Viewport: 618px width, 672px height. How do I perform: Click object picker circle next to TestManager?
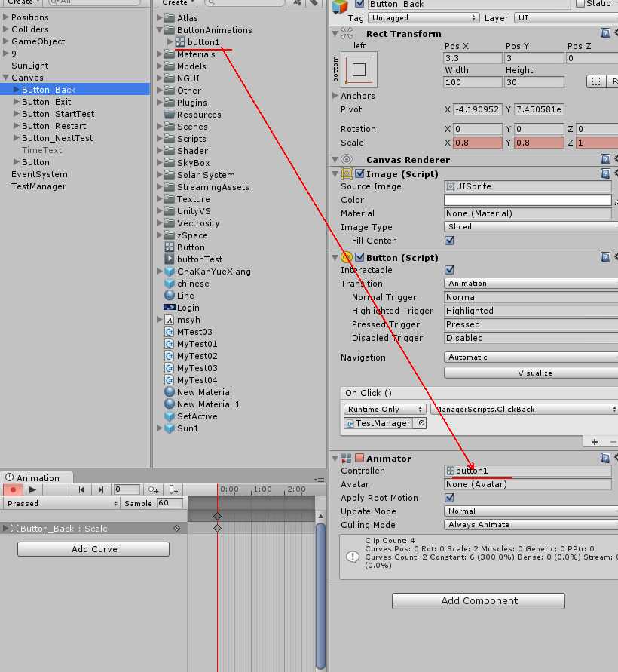point(421,423)
